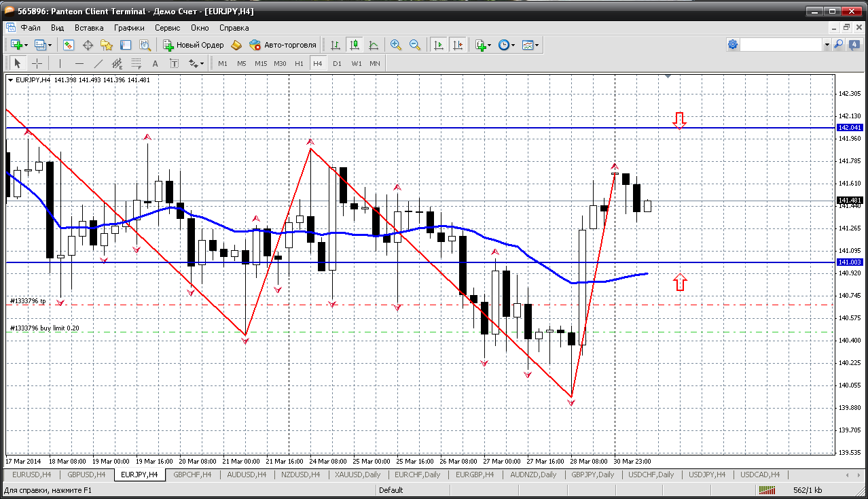868x499 pixels.
Task: Select the '#1333796 buy limit 0.20' order label
Action: [x=45, y=328]
